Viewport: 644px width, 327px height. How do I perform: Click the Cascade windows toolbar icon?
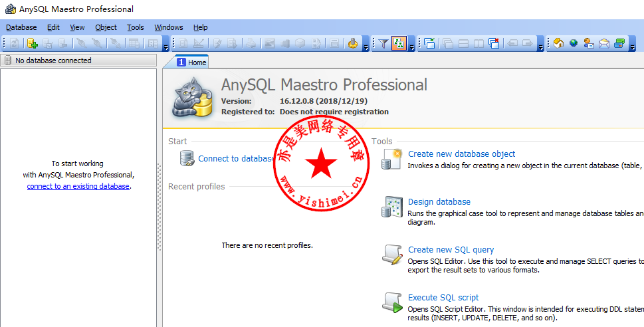pos(448,43)
